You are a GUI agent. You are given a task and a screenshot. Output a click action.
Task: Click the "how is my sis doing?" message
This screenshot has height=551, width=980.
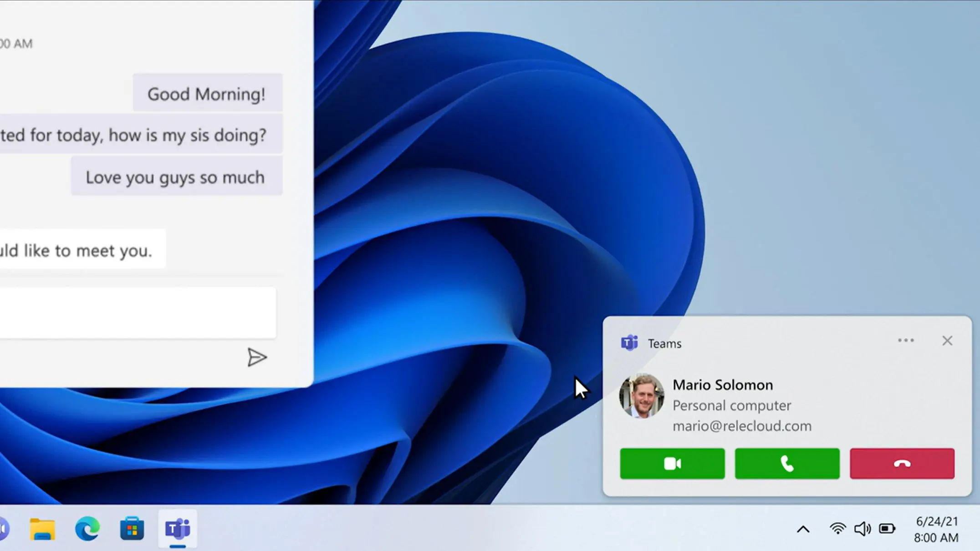(141, 135)
